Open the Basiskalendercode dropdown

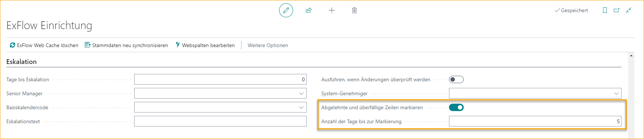[x=301, y=107]
